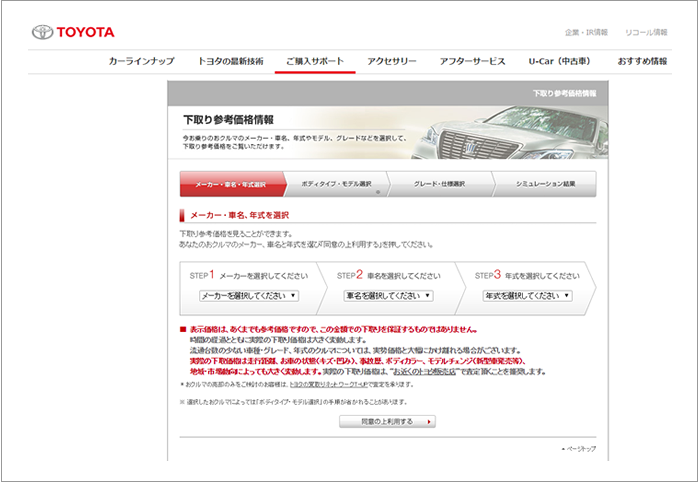Open the おすすめ情報 menu
Viewport: 700px width, 483px height.
click(642, 61)
